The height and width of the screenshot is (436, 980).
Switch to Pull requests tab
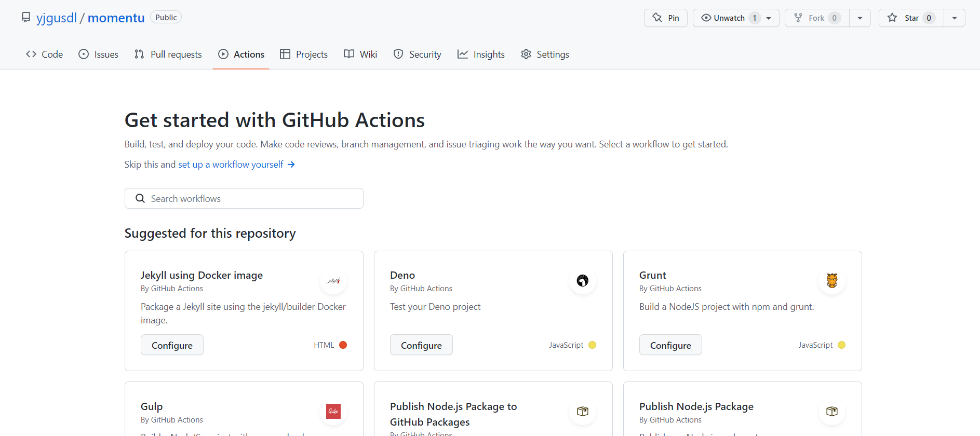click(168, 54)
